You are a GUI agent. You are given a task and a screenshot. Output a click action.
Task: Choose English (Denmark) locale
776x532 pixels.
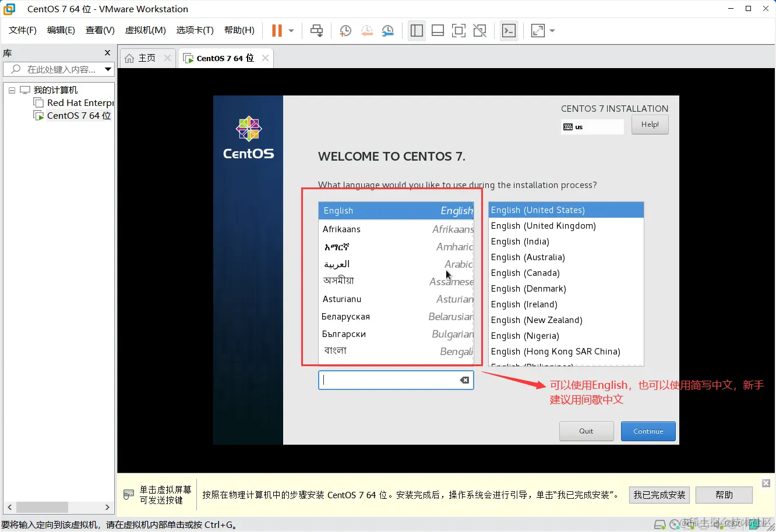click(566, 289)
